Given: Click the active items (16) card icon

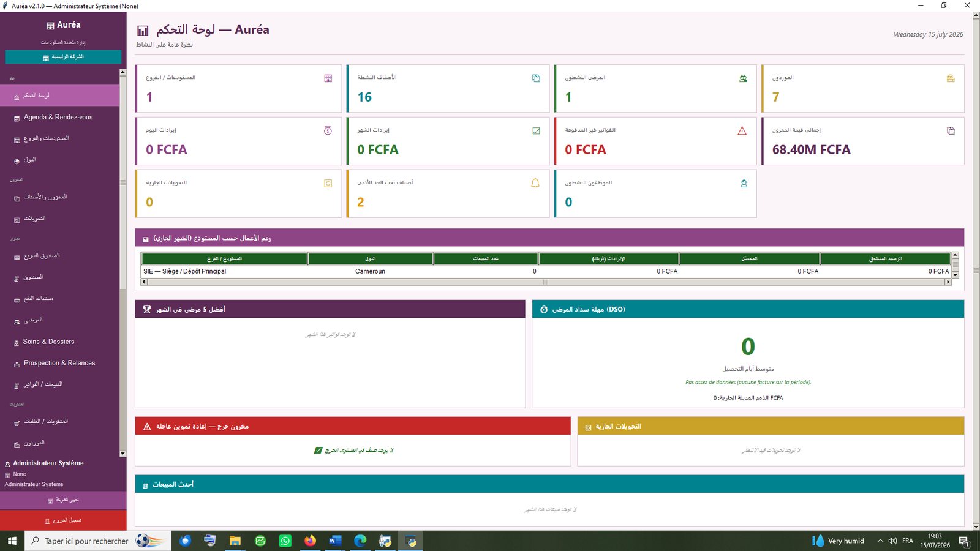Looking at the screenshot, I should pyautogui.click(x=536, y=78).
